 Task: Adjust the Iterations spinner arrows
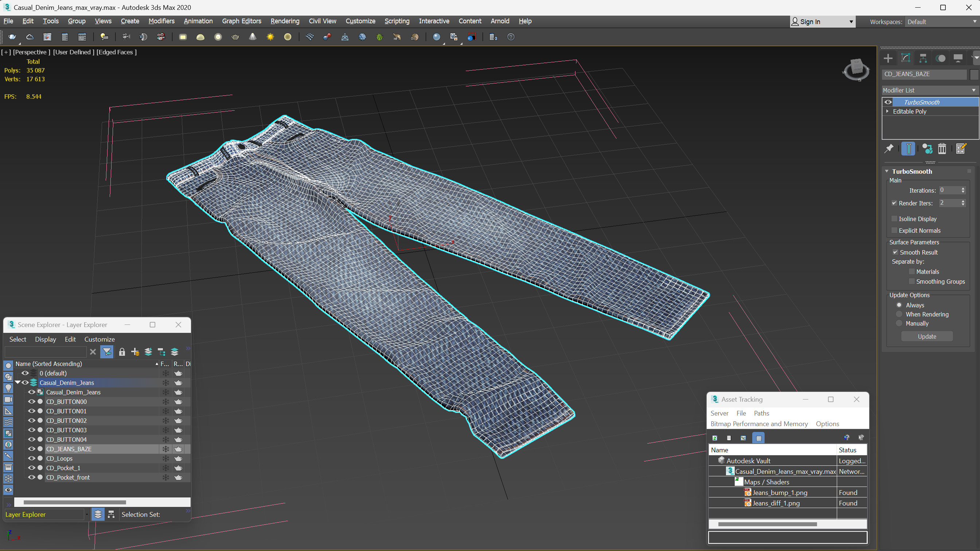pyautogui.click(x=963, y=190)
